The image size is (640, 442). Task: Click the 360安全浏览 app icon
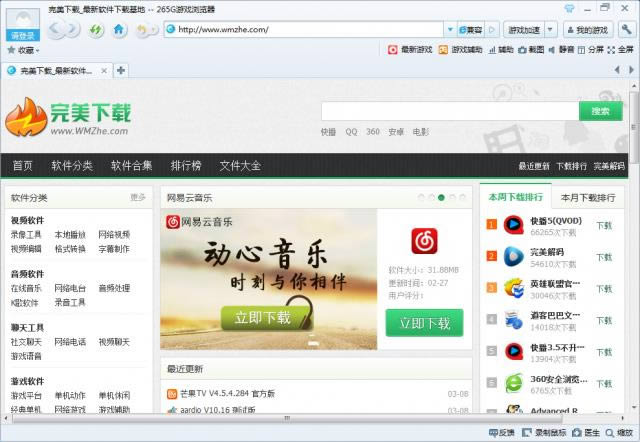pyautogui.click(x=513, y=383)
